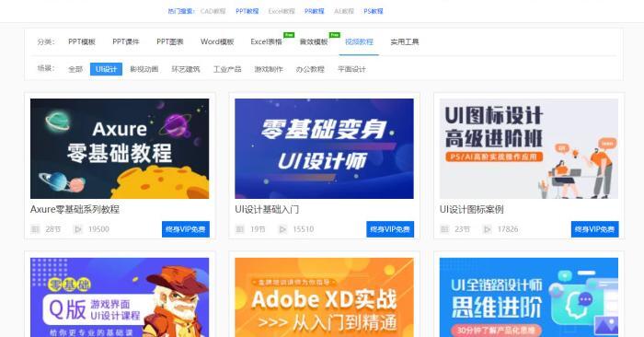
Task: Click the PS教程 hot search link
Action: click(374, 11)
